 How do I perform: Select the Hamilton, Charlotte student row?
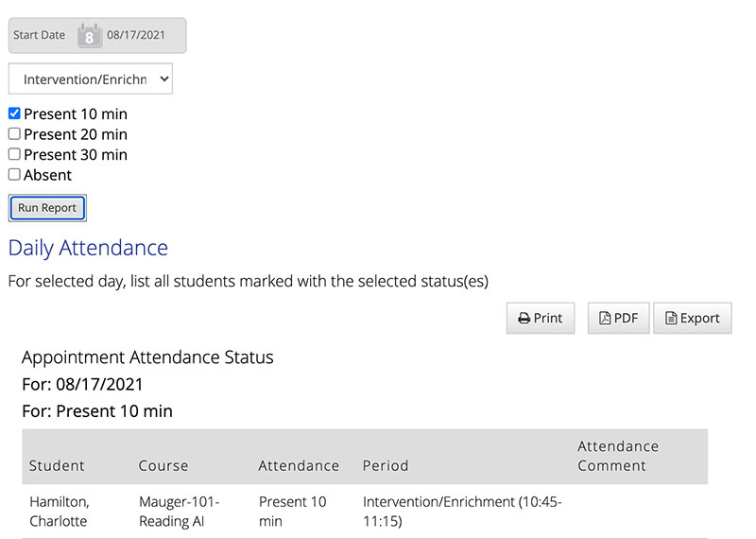[365, 512]
